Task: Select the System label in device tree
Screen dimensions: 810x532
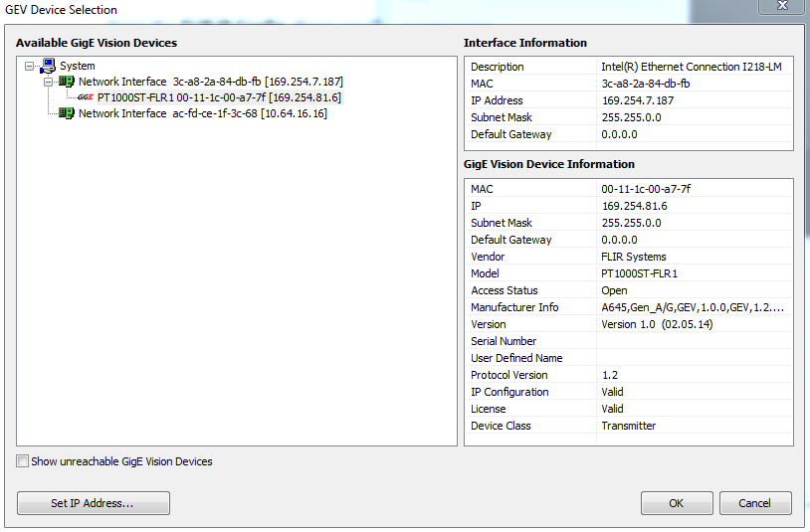Action: pyautogui.click(x=78, y=66)
